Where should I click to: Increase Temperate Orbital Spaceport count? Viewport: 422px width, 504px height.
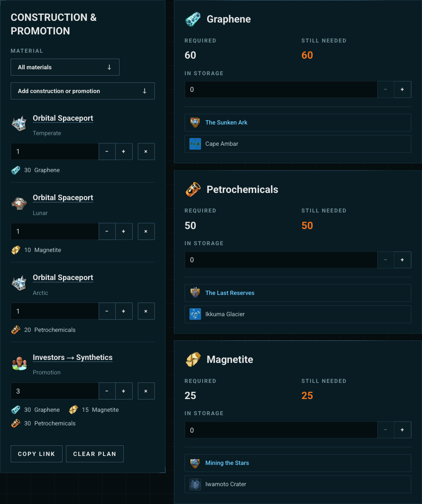click(124, 151)
